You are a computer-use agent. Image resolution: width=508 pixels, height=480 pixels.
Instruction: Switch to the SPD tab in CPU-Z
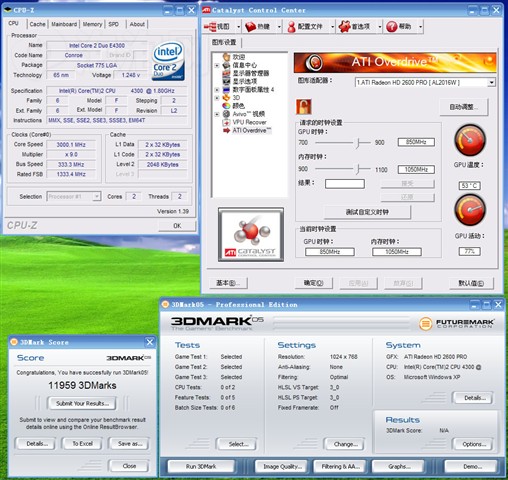click(x=114, y=24)
